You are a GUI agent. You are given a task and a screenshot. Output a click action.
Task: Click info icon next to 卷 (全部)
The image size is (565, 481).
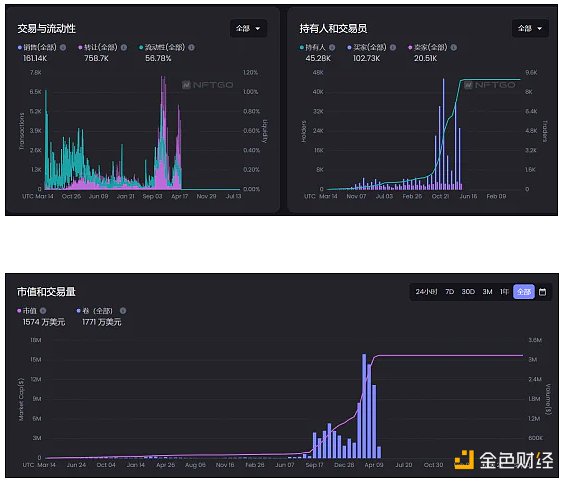tap(123, 311)
